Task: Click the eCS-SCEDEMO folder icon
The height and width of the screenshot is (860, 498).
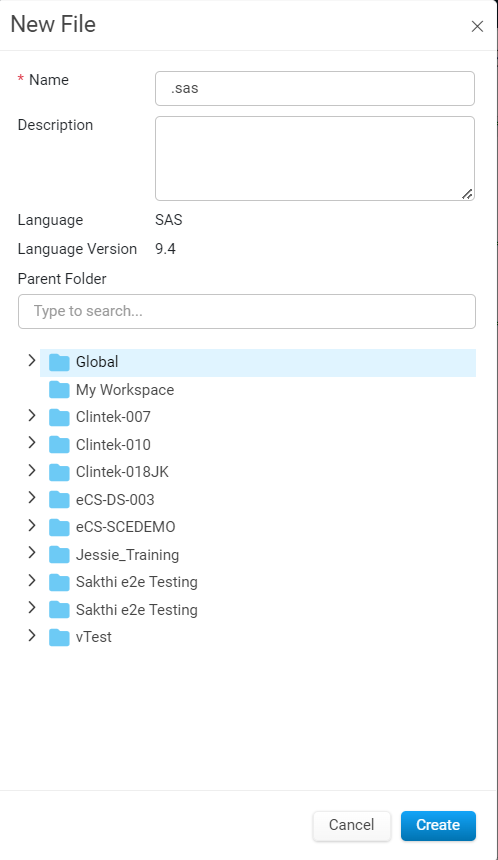Action: pyautogui.click(x=59, y=527)
